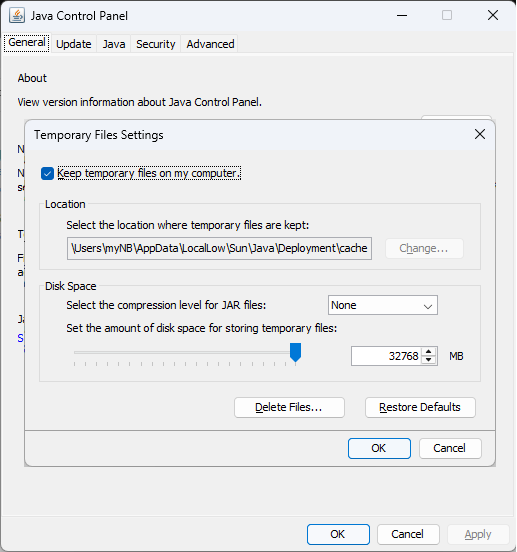Click the disk space slider thumb

[x=295, y=352]
